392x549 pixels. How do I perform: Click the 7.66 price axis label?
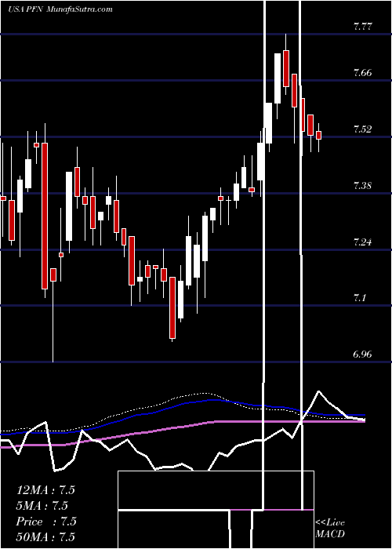362,73
